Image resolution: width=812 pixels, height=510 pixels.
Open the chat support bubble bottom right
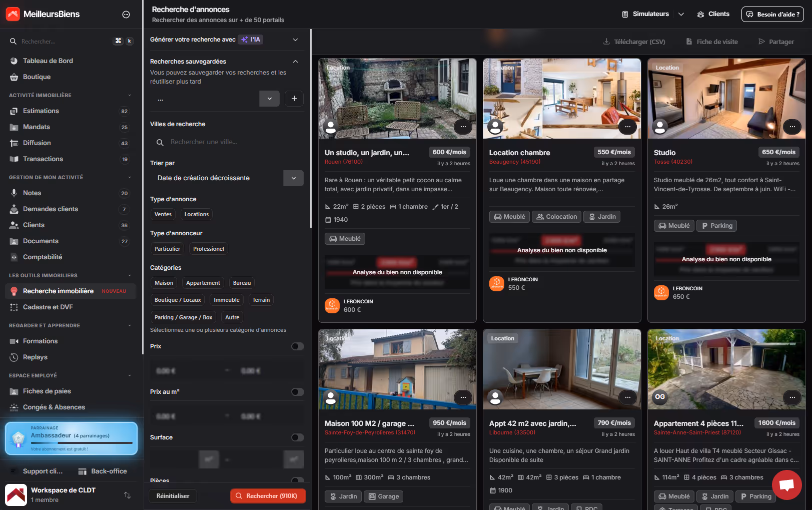[787, 485]
